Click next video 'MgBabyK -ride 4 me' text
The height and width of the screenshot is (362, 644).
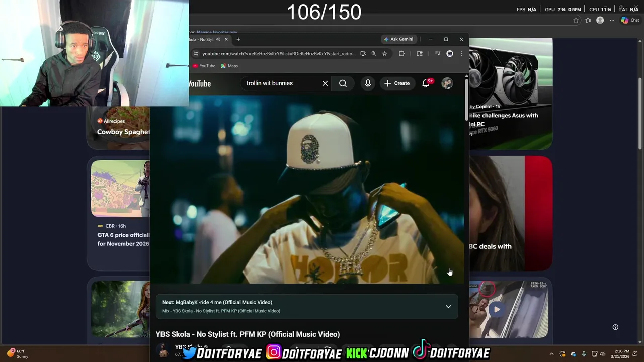pyautogui.click(x=224, y=302)
